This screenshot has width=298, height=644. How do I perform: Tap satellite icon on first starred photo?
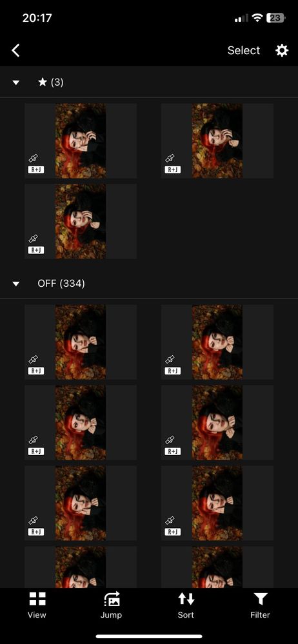click(34, 158)
